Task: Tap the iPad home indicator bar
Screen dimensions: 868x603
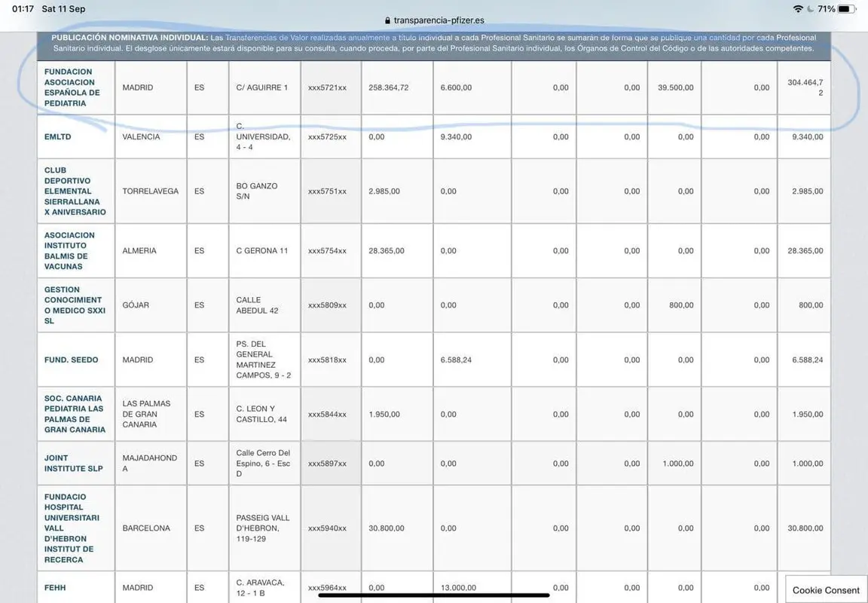Action: click(434, 595)
